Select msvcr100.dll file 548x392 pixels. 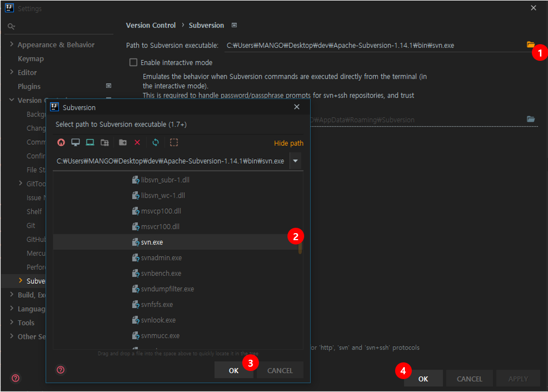pos(178,227)
